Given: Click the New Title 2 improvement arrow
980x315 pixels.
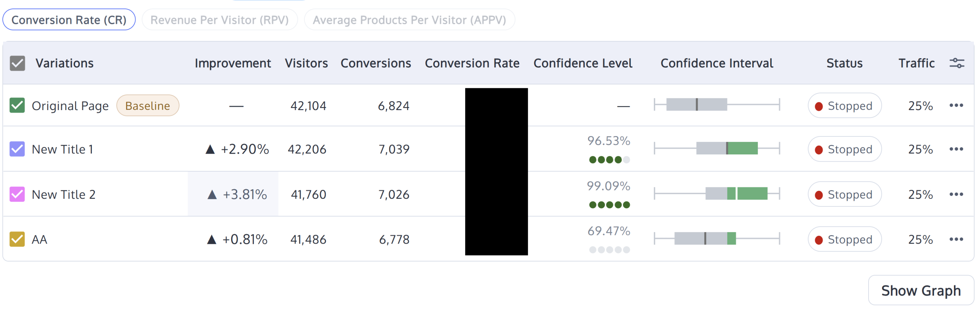Looking at the screenshot, I should (212, 195).
